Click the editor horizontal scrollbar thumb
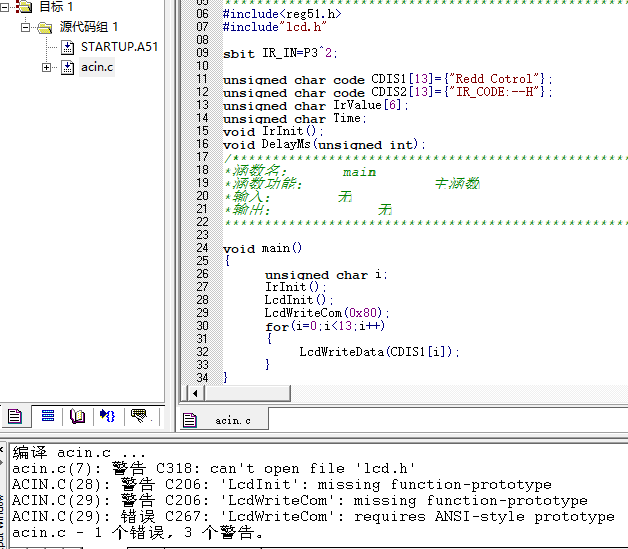The width and height of the screenshot is (628, 549). (248, 393)
